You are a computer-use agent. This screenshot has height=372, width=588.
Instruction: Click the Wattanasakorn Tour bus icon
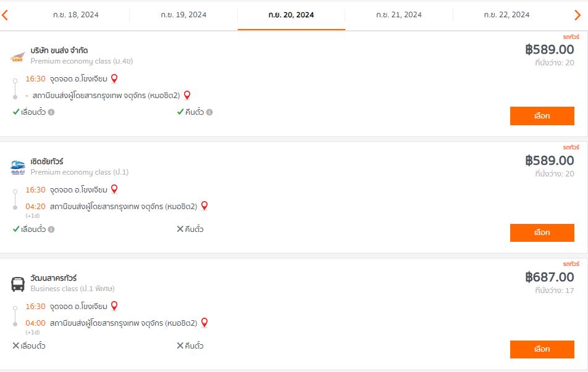pos(18,284)
